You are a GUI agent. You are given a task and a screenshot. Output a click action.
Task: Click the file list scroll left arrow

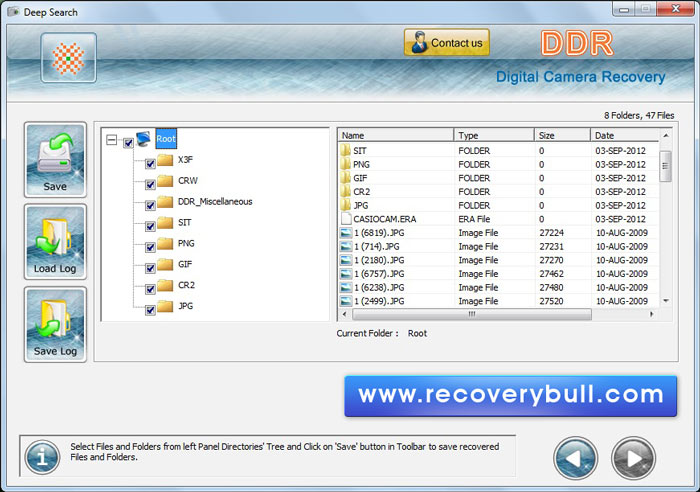pyautogui.click(x=344, y=314)
